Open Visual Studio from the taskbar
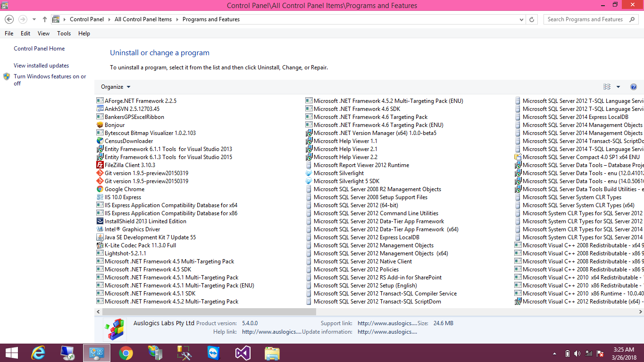Viewport: 644px width, 362px height. tap(243, 353)
